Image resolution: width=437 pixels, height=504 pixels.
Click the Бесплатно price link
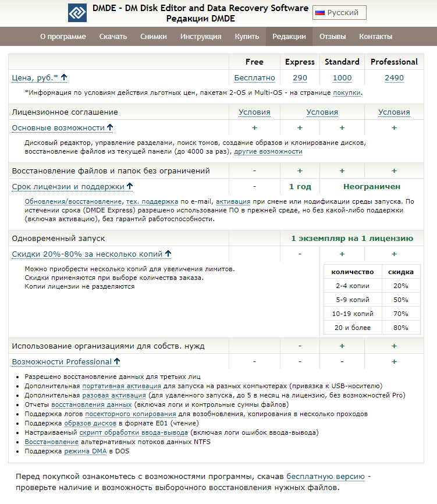click(x=254, y=78)
